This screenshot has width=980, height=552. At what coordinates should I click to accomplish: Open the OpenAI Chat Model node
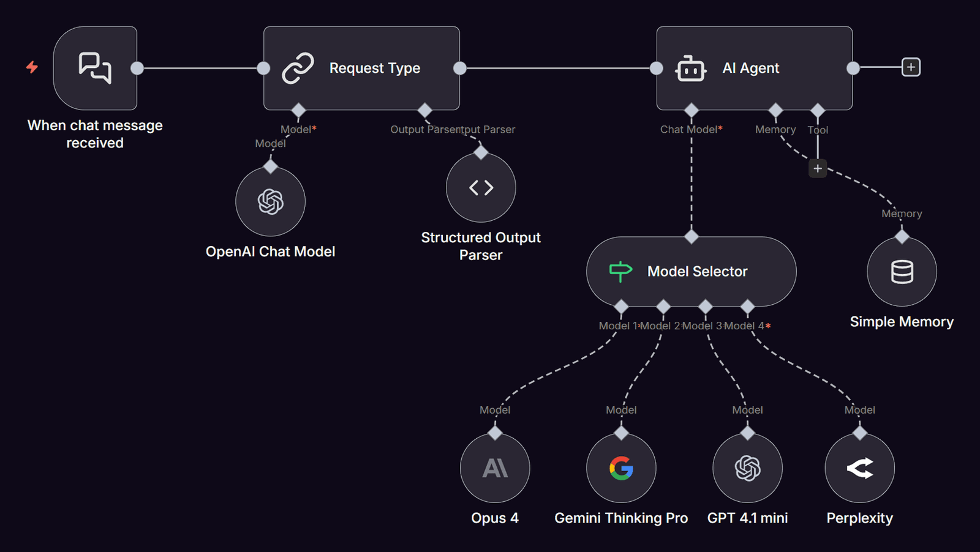coord(270,201)
